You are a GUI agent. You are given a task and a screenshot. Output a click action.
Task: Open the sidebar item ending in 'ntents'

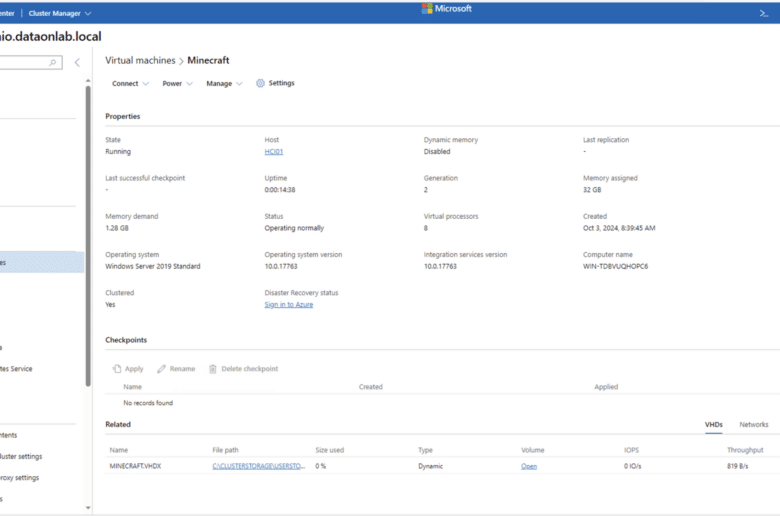tap(8, 435)
